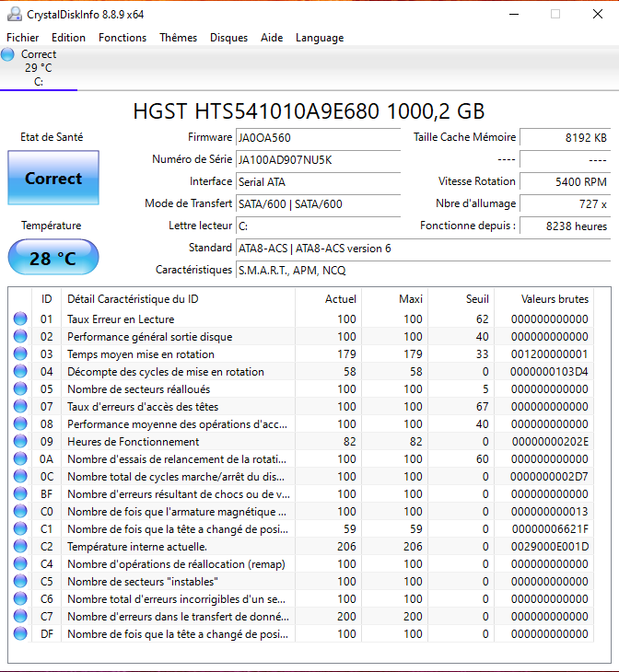
Task: Click status orb for row ID 0A
Action: (x=20, y=459)
